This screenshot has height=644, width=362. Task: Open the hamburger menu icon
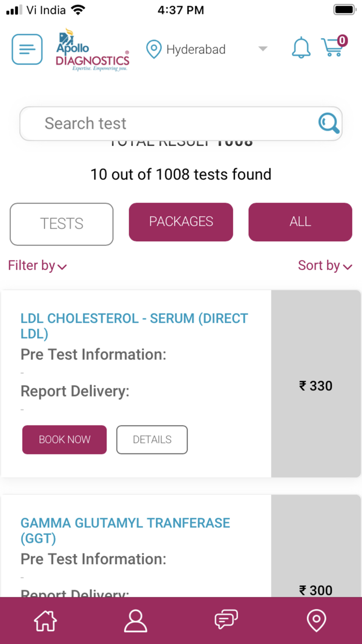pos(27,50)
